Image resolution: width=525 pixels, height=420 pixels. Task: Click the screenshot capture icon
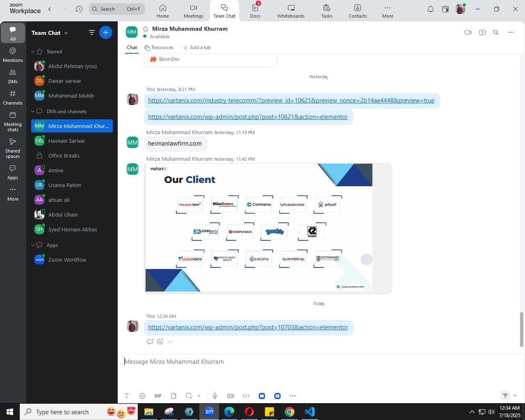(x=189, y=396)
